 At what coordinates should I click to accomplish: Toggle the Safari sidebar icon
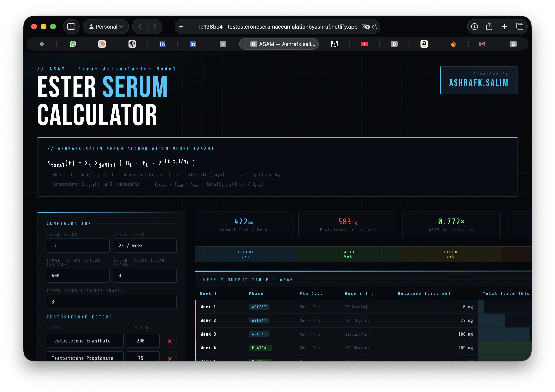71,27
